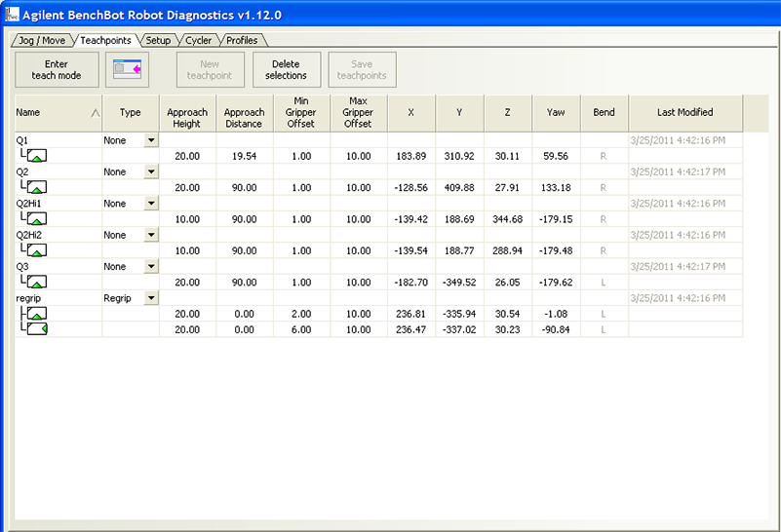Open the Type dropdown for Q1
Image resolution: width=781 pixels, height=532 pixels.
pyautogui.click(x=151, y=140)
